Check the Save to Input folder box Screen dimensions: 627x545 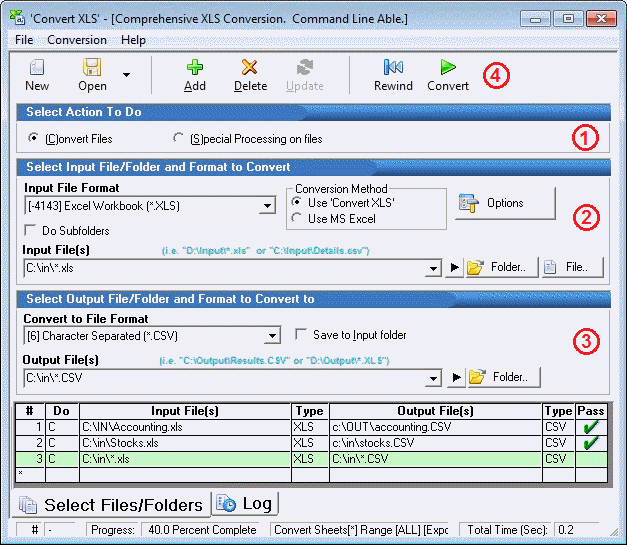[302, 335]
